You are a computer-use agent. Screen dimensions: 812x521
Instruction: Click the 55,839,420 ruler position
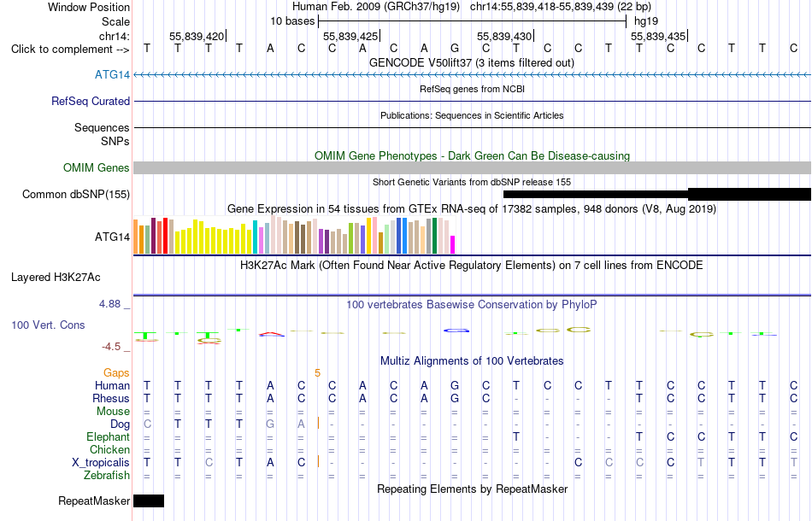coord(197,37)
